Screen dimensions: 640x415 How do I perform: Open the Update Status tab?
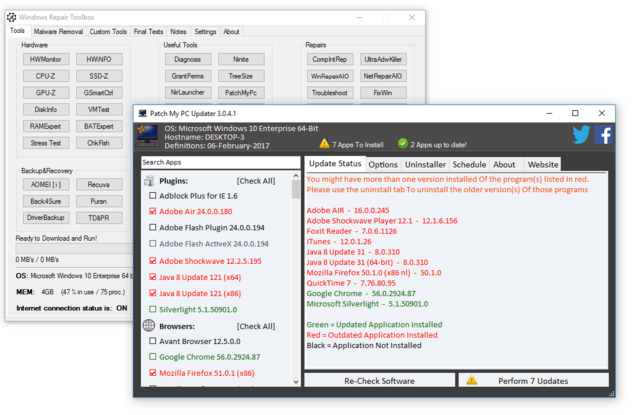335,164
